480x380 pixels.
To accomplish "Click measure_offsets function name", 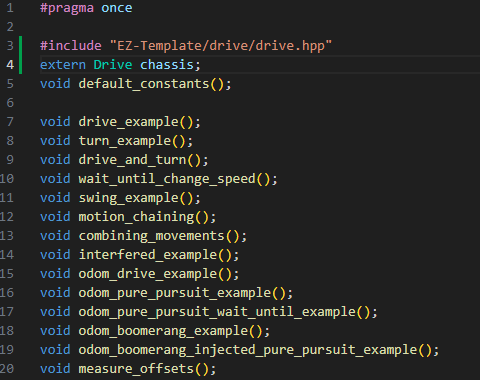I will tap(136, 369).
